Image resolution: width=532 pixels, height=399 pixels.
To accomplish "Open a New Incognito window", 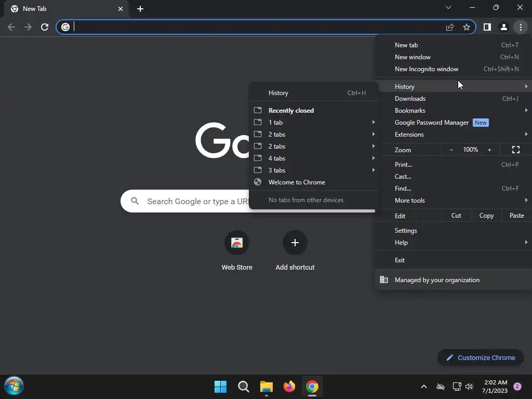I will coord(453,69).
